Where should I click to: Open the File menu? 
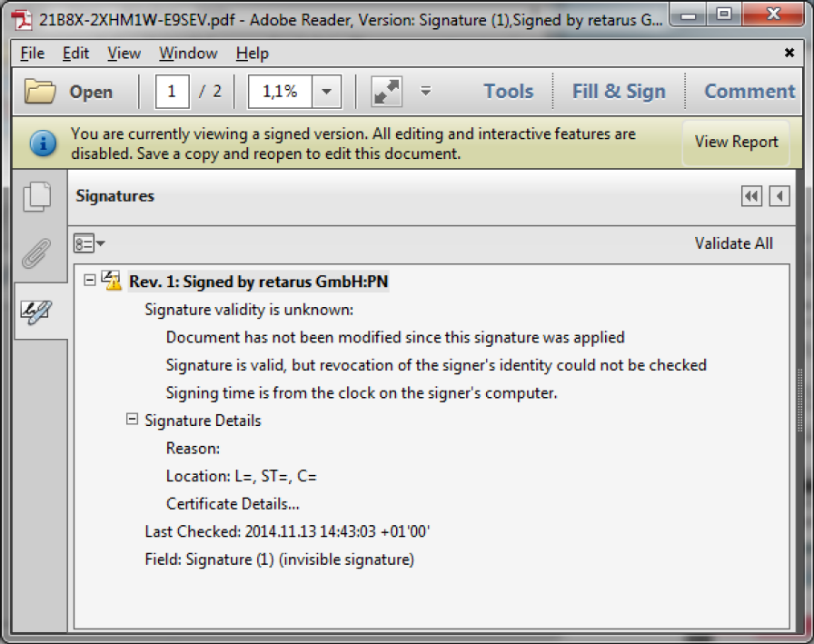tap(32, 54)
